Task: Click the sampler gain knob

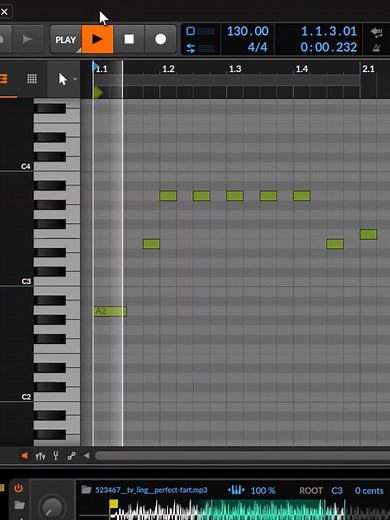Action: click(x=52, y=508)
